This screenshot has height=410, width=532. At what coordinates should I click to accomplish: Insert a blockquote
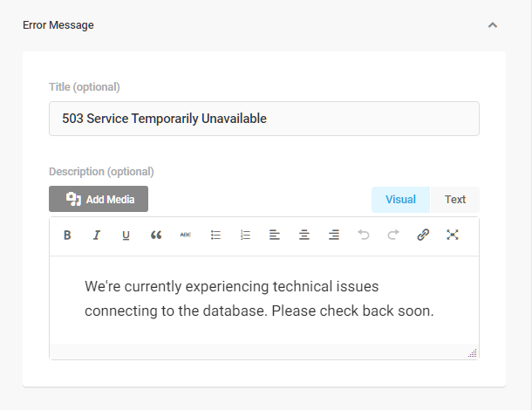click(x=156, y=235)
